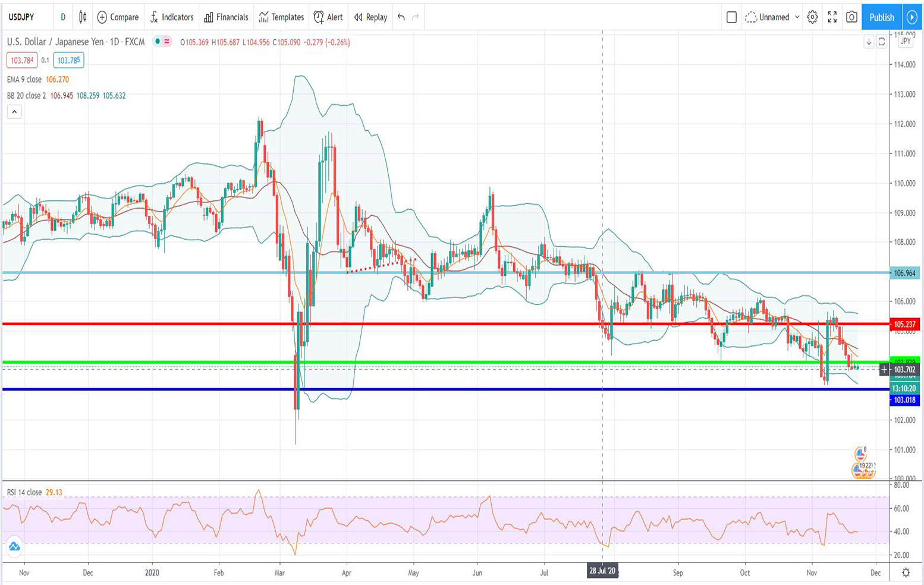
Task: Open the candlestick chart style selector
Action: 83,17
